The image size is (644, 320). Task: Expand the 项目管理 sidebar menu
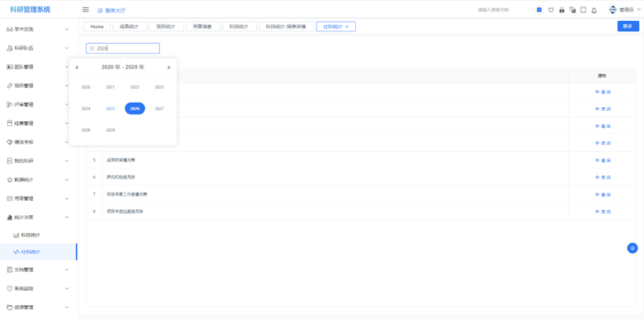click(39, 86)
